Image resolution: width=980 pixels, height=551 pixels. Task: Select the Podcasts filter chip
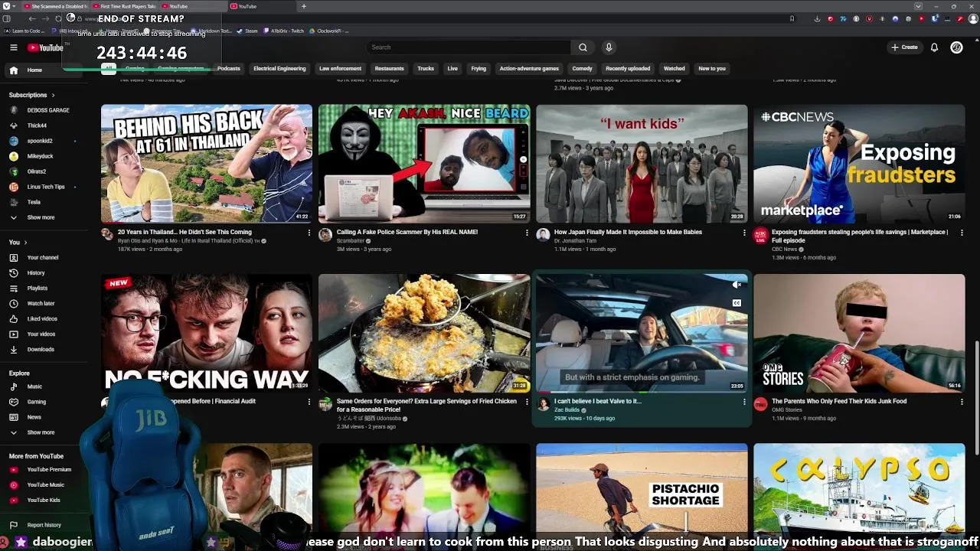228,69
